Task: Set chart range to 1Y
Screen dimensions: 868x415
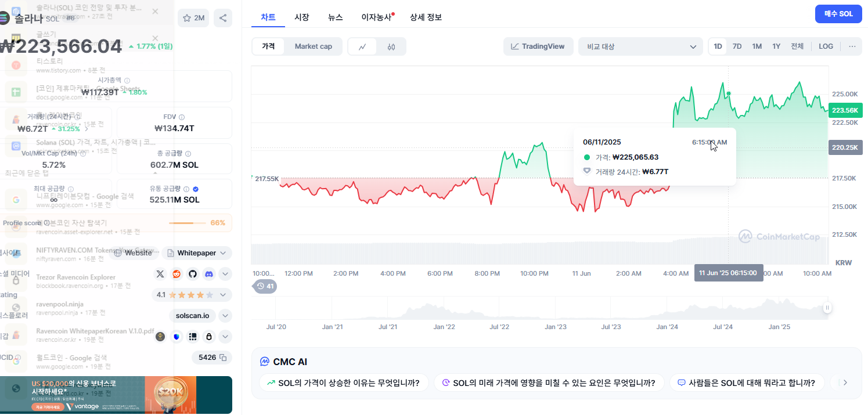Action: pyautogui.click(x=776, y=46)
